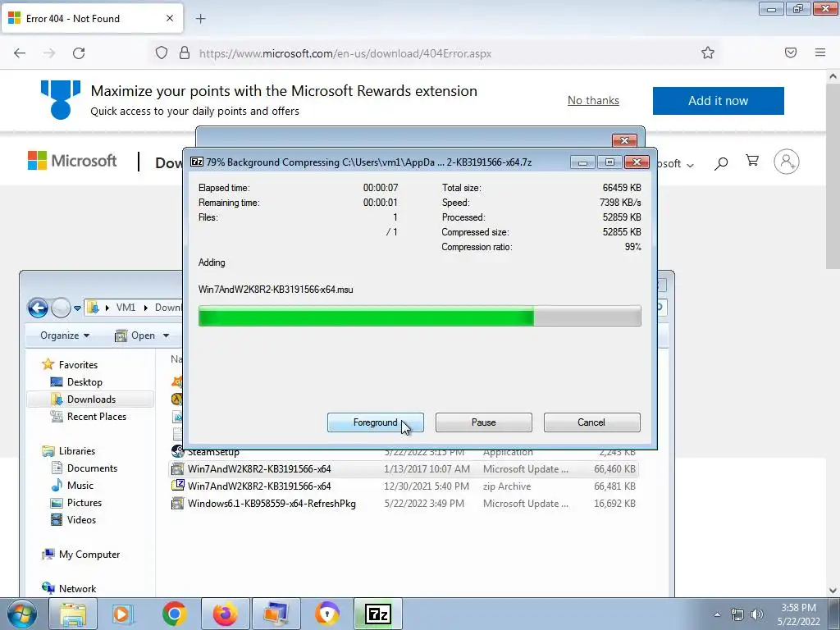
Task: Switch to 7-Zip taskbar button
Action: (377, 614)
